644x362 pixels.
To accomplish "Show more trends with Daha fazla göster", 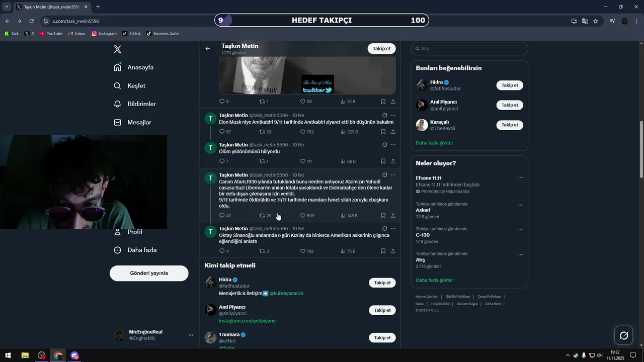I will [x=434, y=280].
